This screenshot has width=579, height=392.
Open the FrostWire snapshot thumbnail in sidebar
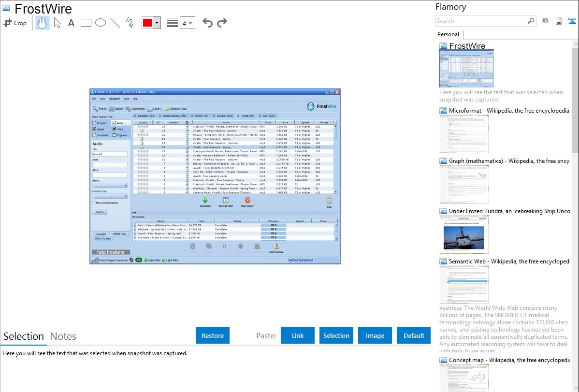pyautogui.click(x=467, y=69)
